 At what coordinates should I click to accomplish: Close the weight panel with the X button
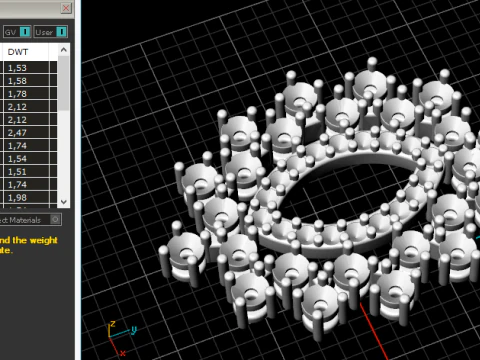tap(66, 8)
